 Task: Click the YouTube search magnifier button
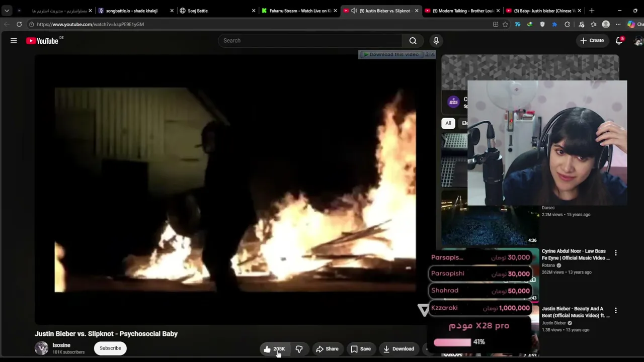413,41
